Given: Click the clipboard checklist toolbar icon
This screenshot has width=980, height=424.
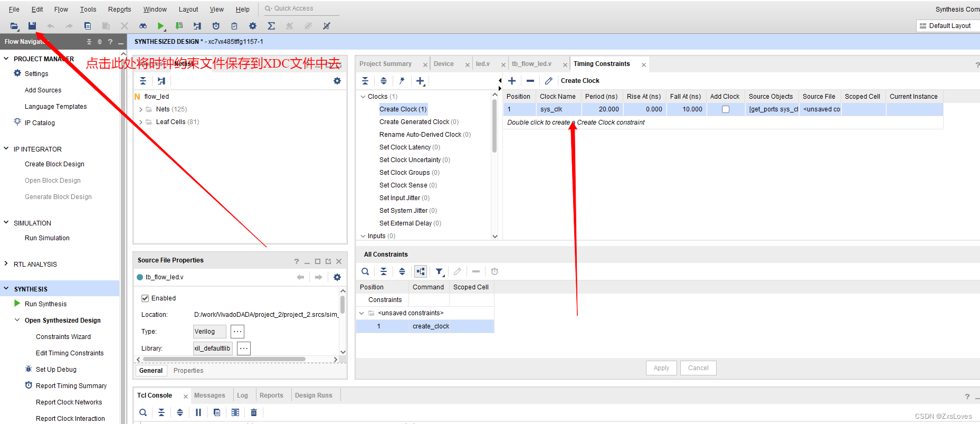Looking at the screenshot, I should (234, 26).
